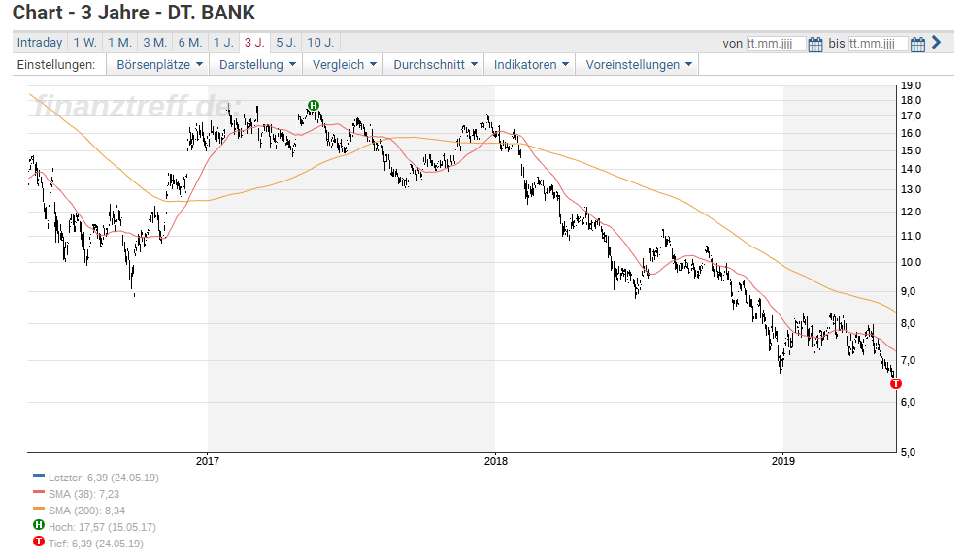Image resolution: width=964 pixels, height=560 pixels.
Task: Open the Vergleich dropdown
Action: tap(343, 65)
